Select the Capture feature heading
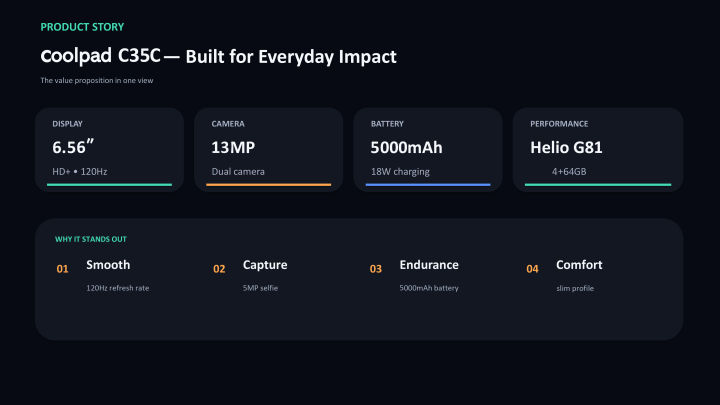 point(265,265)
